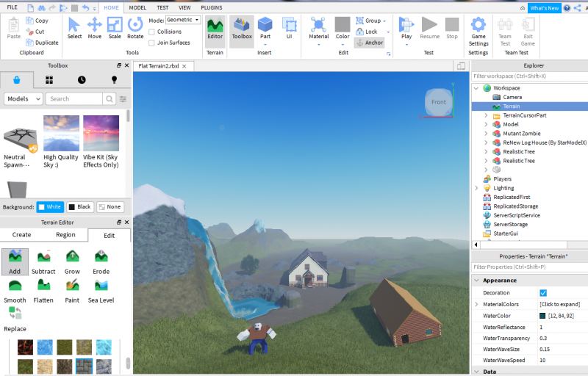Switch to the MODEL ribbon tab
The height and width of the screenshot is (376, 588).
point(137,7)
